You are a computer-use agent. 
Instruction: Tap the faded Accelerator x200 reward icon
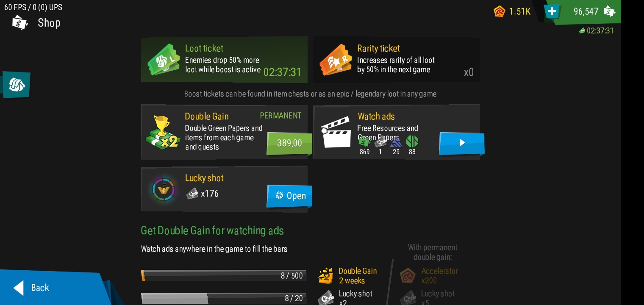408,276
